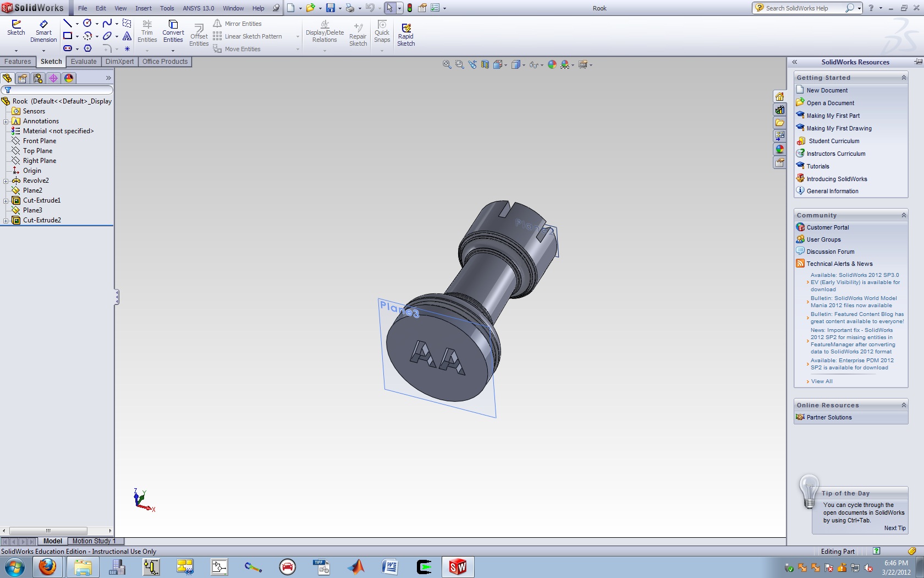Expand the Cut-Extrude1 feature node
Screen dimensions: 924x578
6,200
